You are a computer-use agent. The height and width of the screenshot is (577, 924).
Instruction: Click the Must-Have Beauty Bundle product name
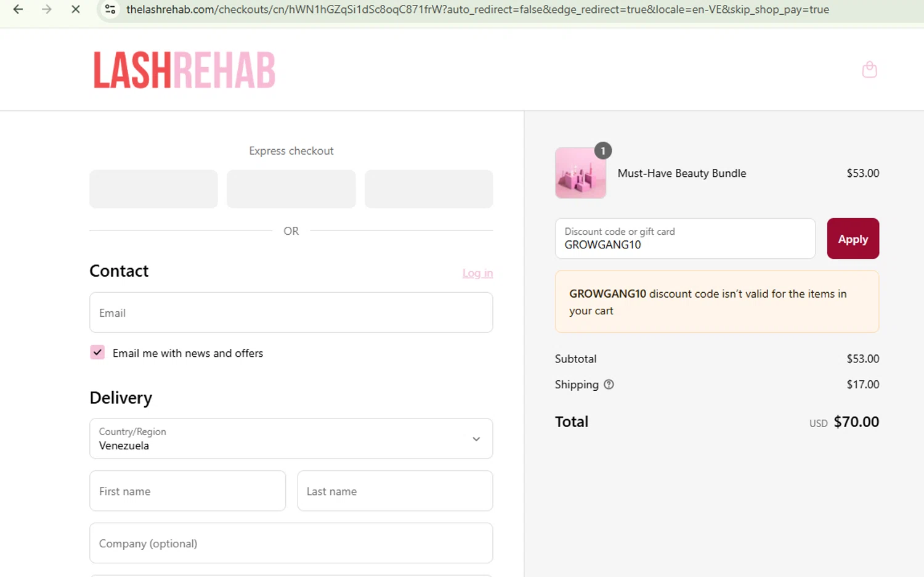tap(682, 173)
